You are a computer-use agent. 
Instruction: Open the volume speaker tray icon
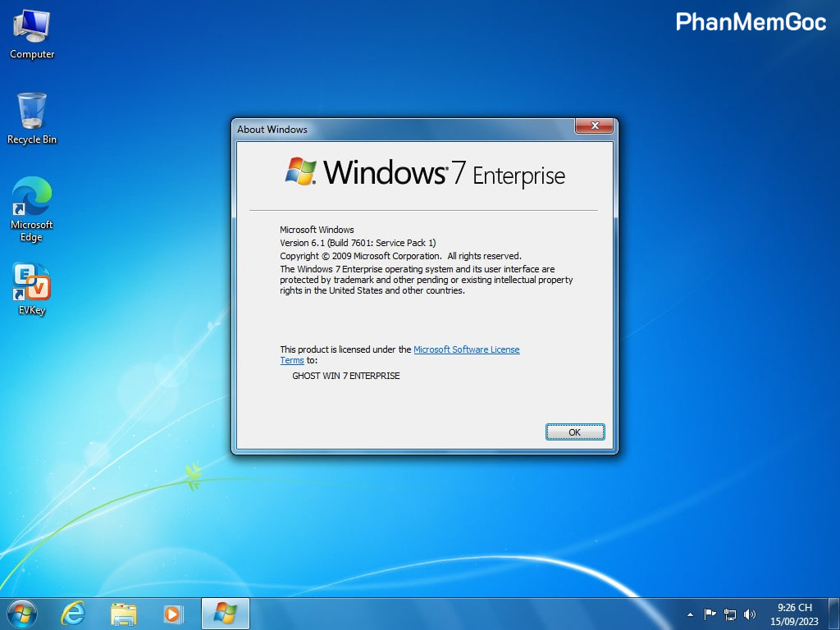coord(749,614)
